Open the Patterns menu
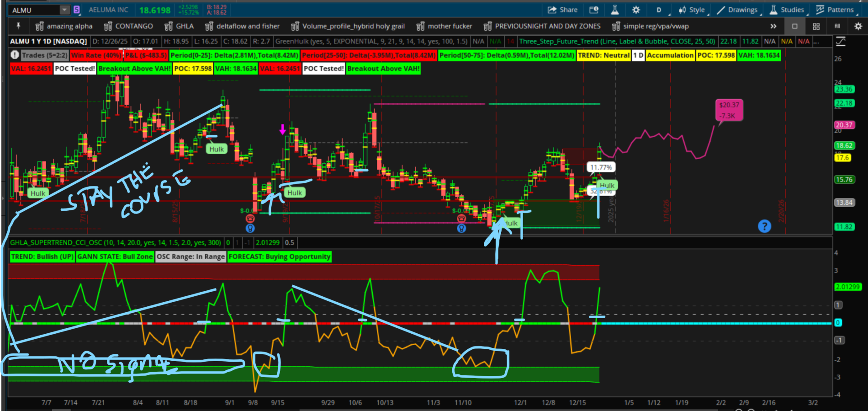 click(x=835, y=10)
